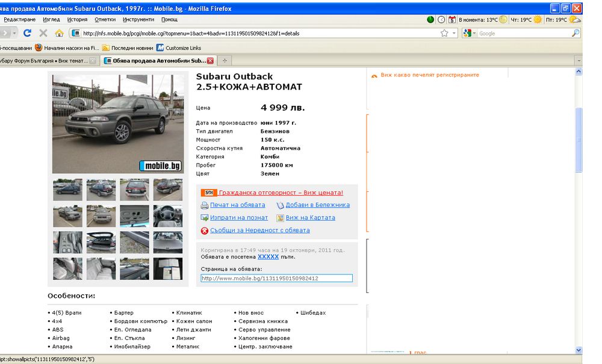Bookmark this page with the star icon
Screen dimensions: 602x364
(444, 33)
